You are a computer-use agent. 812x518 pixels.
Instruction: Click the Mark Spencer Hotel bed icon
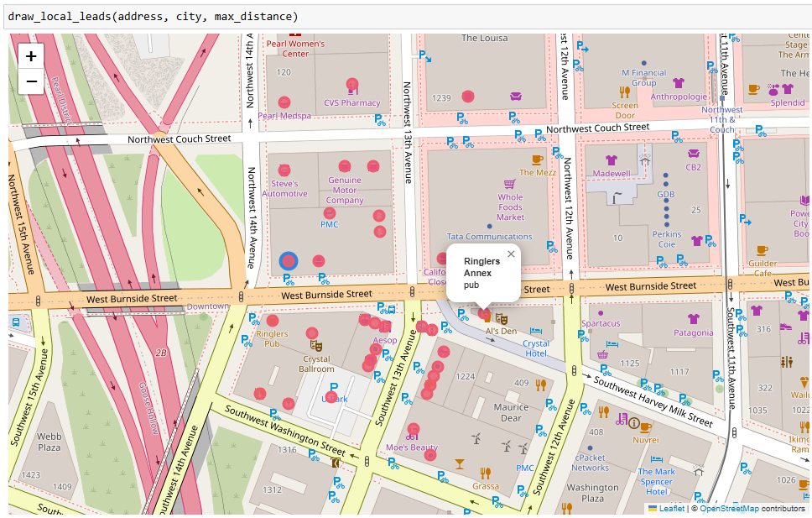(656, 459)
